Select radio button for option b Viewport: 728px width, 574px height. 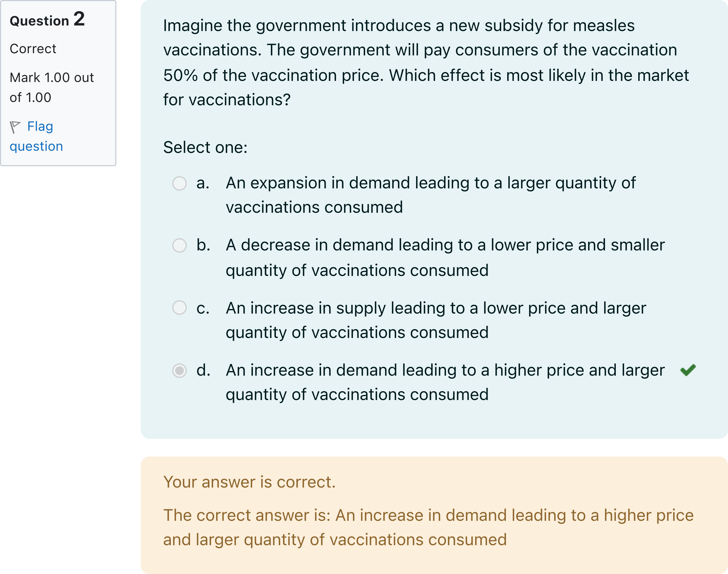(x=180, y=245)
